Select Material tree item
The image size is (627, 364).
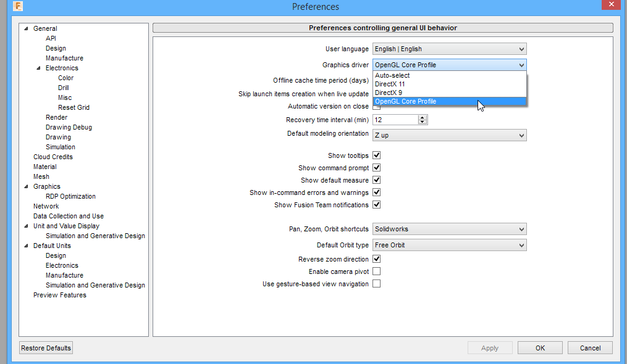(x=44, y=167)
